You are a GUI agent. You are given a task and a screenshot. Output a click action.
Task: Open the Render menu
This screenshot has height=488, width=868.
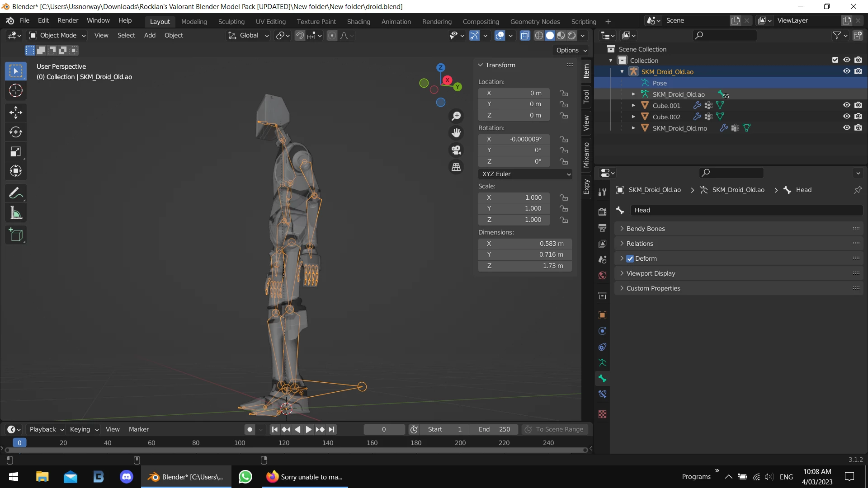pyautogui.click(x=68, y=20)
